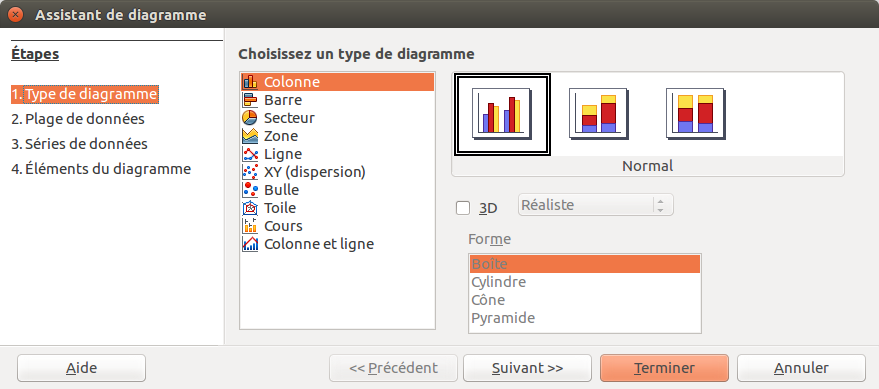Screen dimensions: 879x389
Task: Pick the Toile net chart icon
Action: click(250, 207)
